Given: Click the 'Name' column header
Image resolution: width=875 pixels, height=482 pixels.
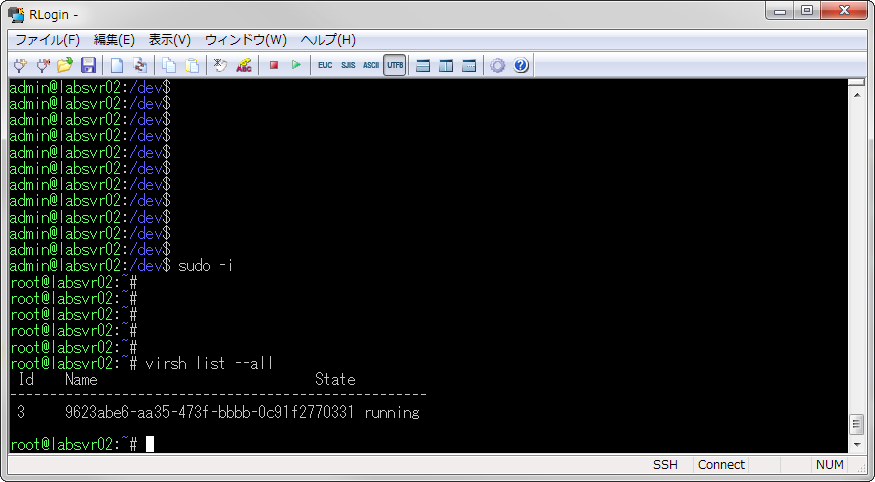Looking at the screenshot, I should tap(81, 380).
